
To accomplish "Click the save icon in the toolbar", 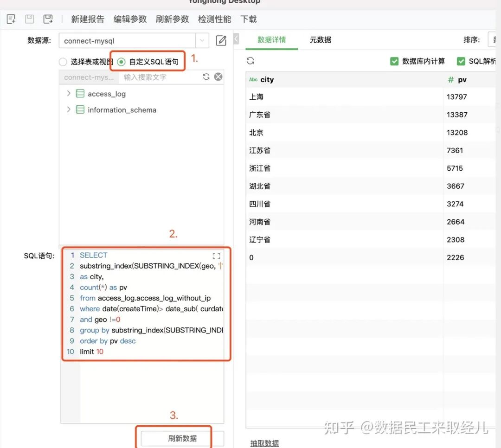I will [x=29, y=19].
